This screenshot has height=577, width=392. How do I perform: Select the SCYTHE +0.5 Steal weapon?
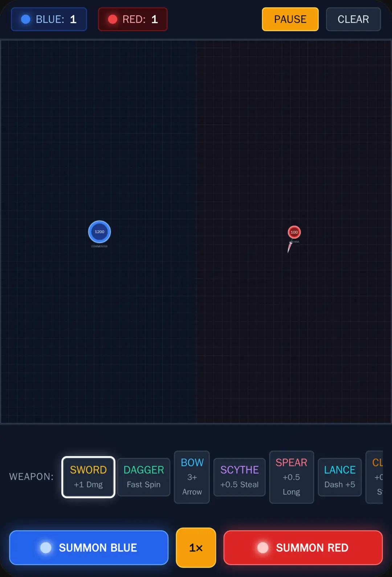(x=240, y=477)
